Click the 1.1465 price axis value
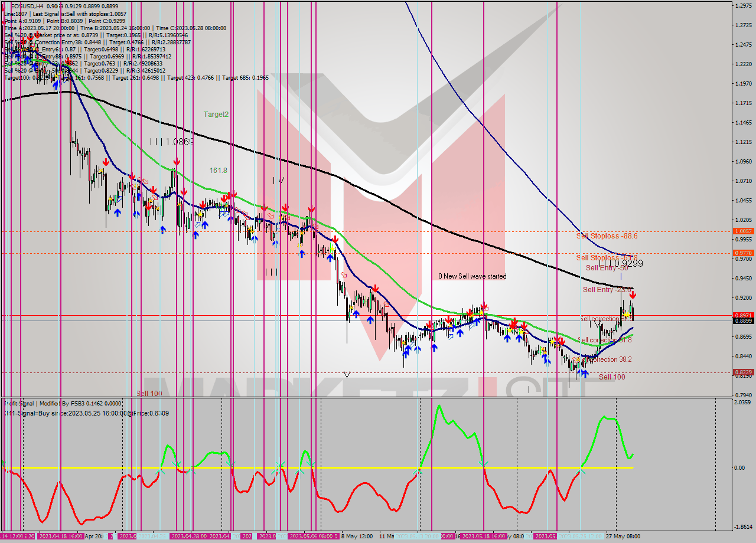Image resolution: width=756 pixels, height=543 pixels. click(743, 123)
